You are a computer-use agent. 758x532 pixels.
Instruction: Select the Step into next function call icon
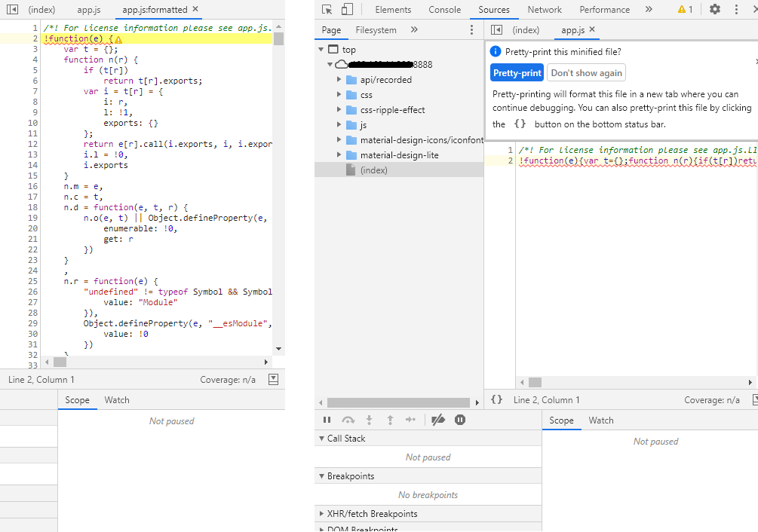click(369, 420)
